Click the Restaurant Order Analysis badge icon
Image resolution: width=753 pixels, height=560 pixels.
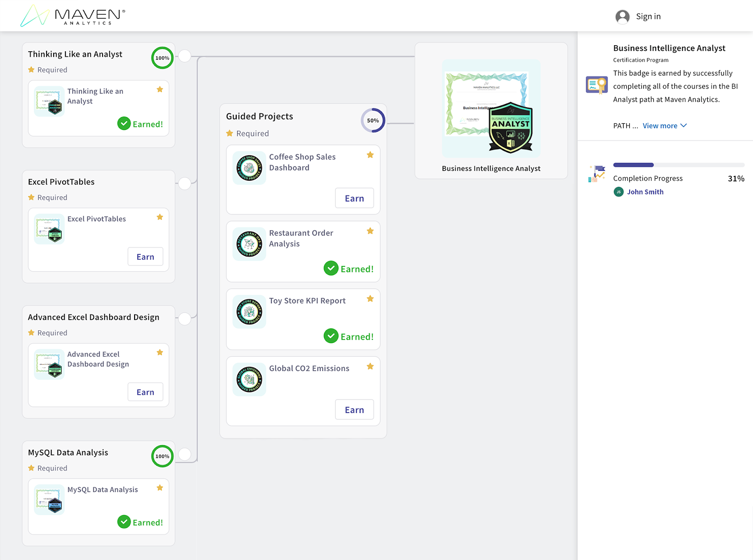[249, 244]
